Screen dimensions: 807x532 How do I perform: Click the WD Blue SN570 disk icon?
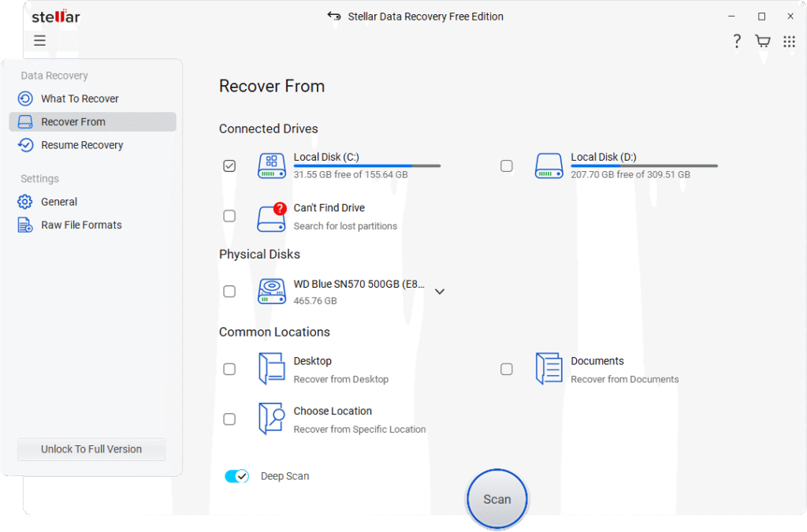click(272, 291)
